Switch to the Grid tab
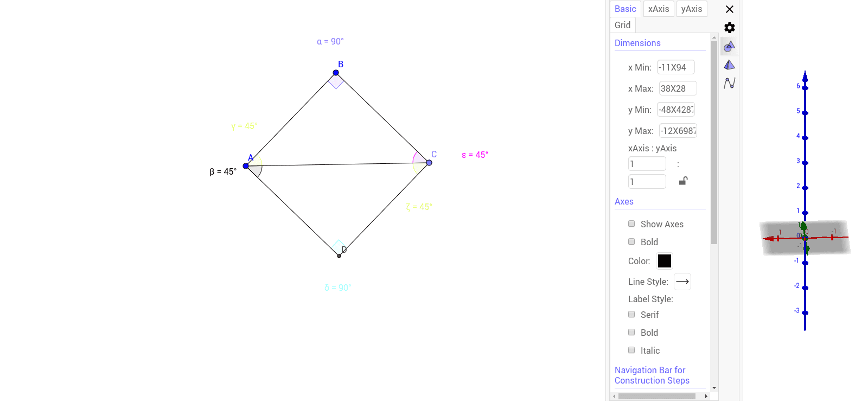 click(623, 25)
